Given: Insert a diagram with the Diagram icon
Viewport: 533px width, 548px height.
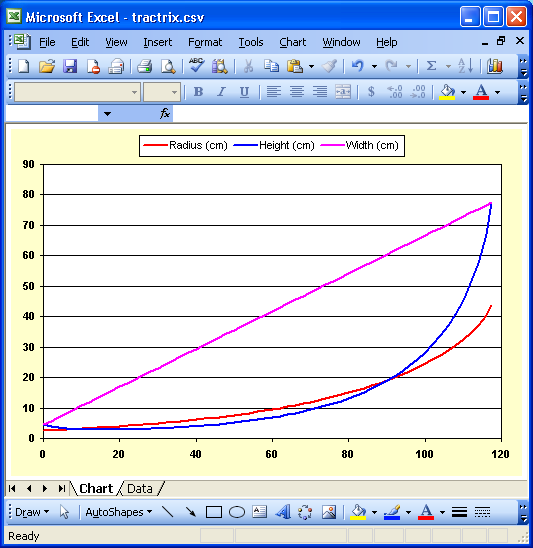Looking at the screenshot, I should tap(305, 512).
